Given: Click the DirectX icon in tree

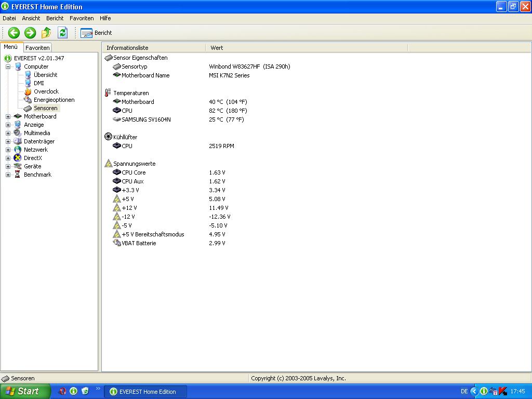Looking at the screenshot, I should (18, 158).
